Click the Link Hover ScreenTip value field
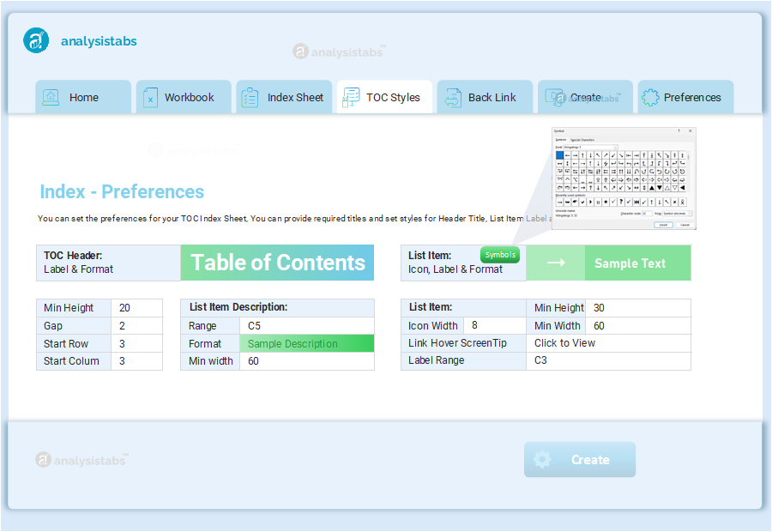The width and height of the screenshot is (772, 532). click(608, 343)
